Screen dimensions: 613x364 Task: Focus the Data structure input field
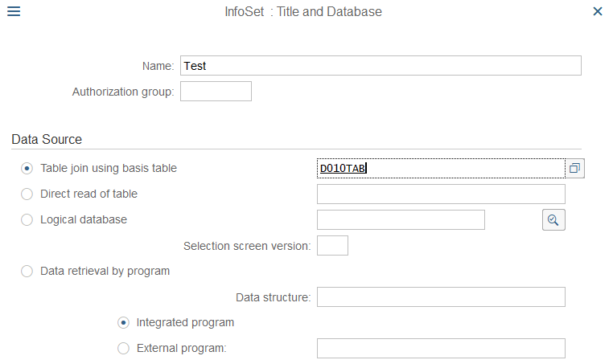441,297
